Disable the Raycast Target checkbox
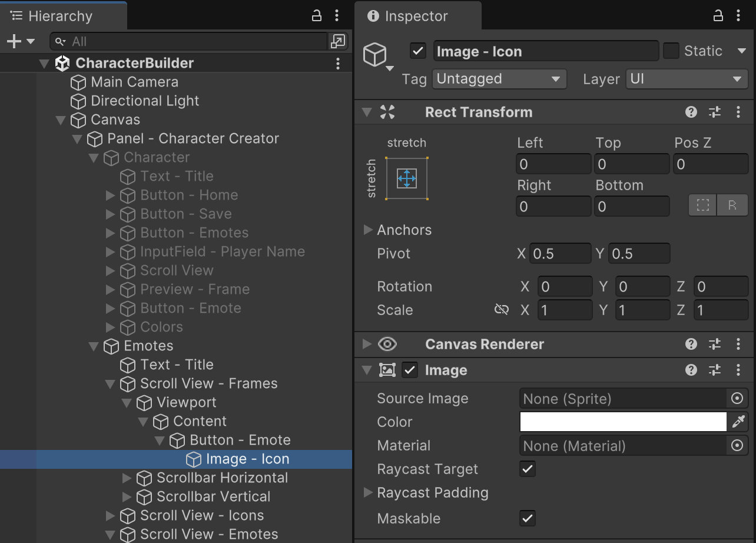756x543 pixels. [x=528, y=469]
